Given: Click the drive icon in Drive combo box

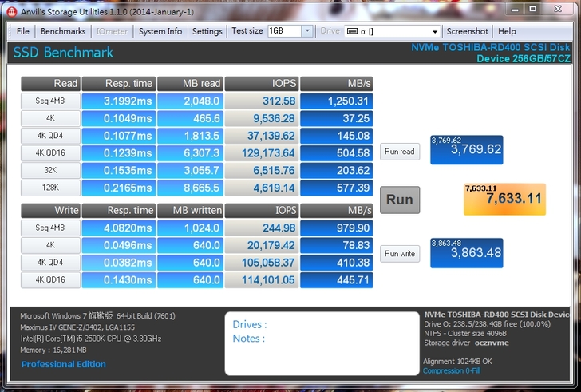Looking at the screenshot, I should pos(352,31).
